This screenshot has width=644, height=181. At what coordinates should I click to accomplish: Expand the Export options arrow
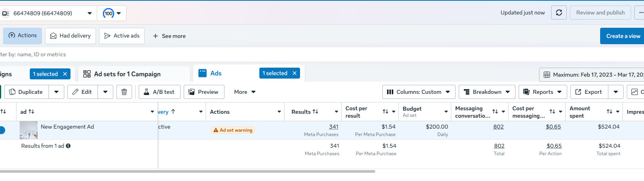[616, 92]
